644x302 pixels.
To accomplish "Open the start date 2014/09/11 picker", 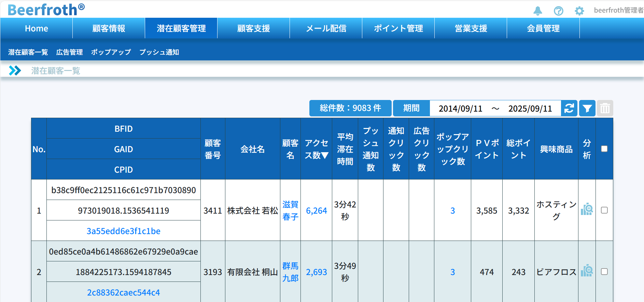I will 460,109.
